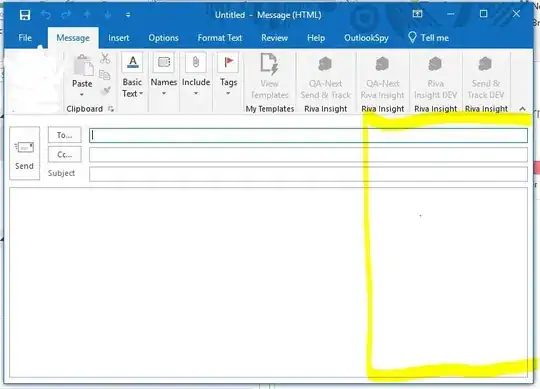Click into the Cc recipients field
The width and height of the screenshot is (540, 389).
click(308, 155)
